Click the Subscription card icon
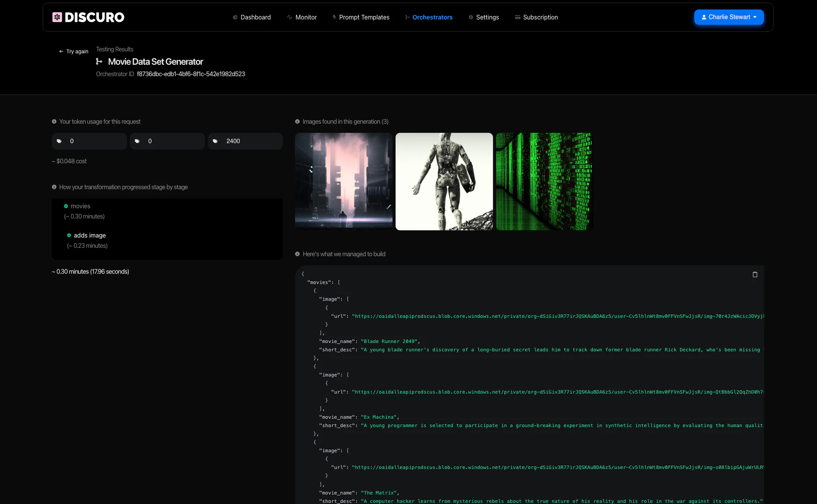 click(x=517, y=17)
